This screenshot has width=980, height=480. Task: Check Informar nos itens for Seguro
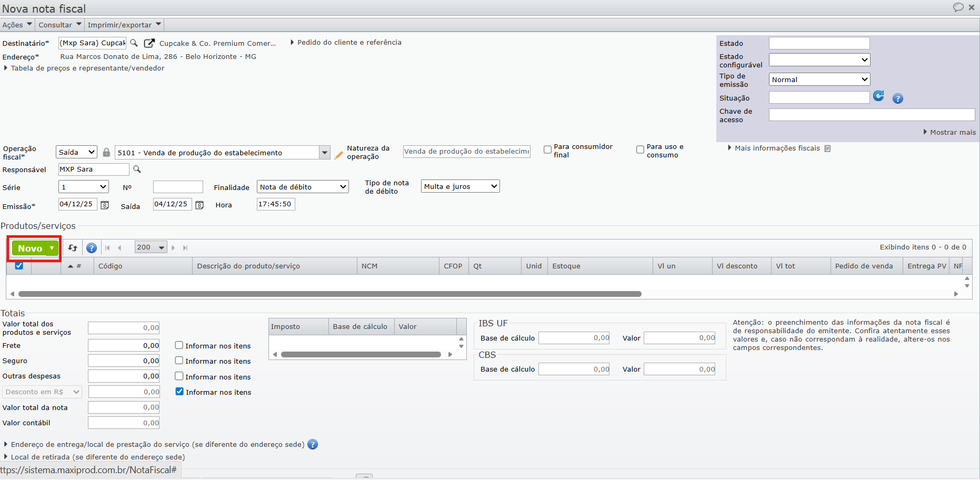point(179,361)
